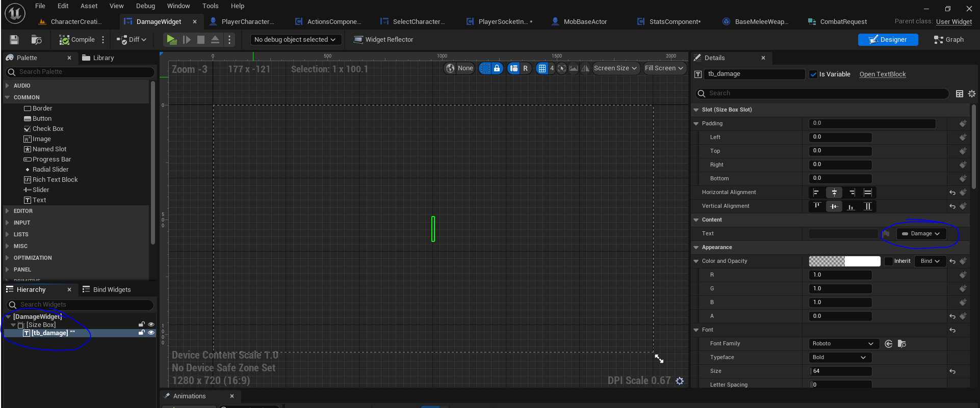Click the eject button in toolbar
The image size is (980, 408).
point(215,40)
